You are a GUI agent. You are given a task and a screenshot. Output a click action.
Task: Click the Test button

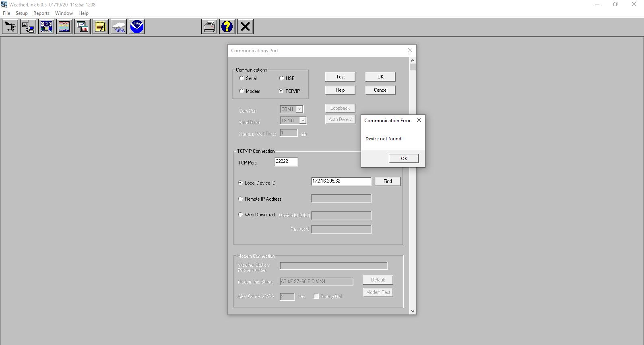tap(340, 77)
